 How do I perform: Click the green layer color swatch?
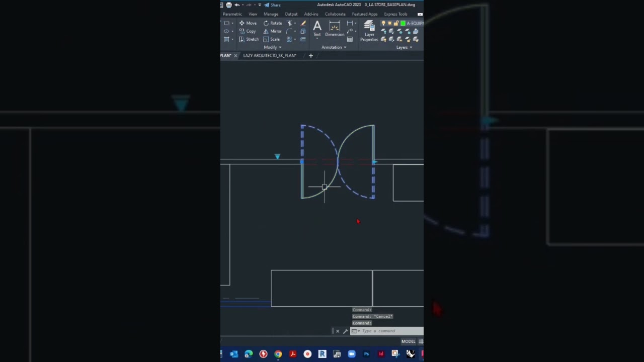[403, 23]
